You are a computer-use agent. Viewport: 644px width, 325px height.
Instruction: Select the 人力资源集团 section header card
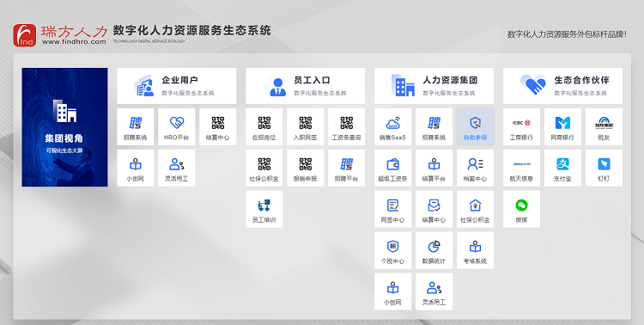tap(434, 86)
